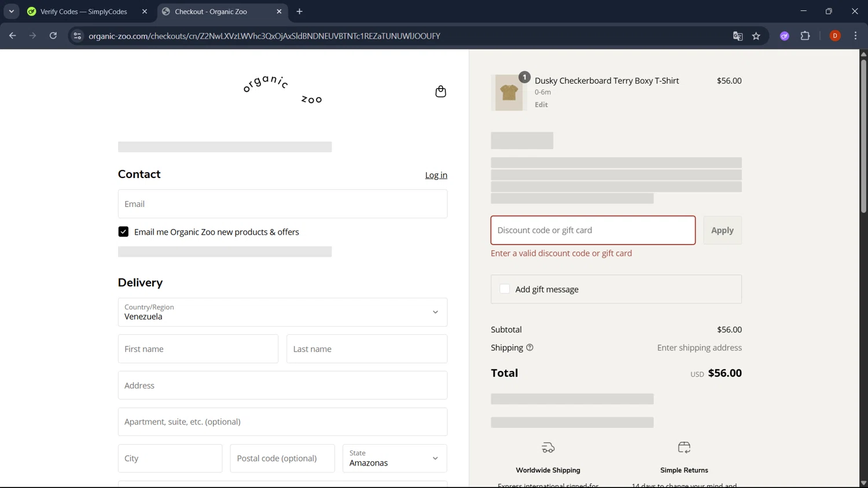Focus the City field
Screen dimensions: 868x488
click(170, 459)
